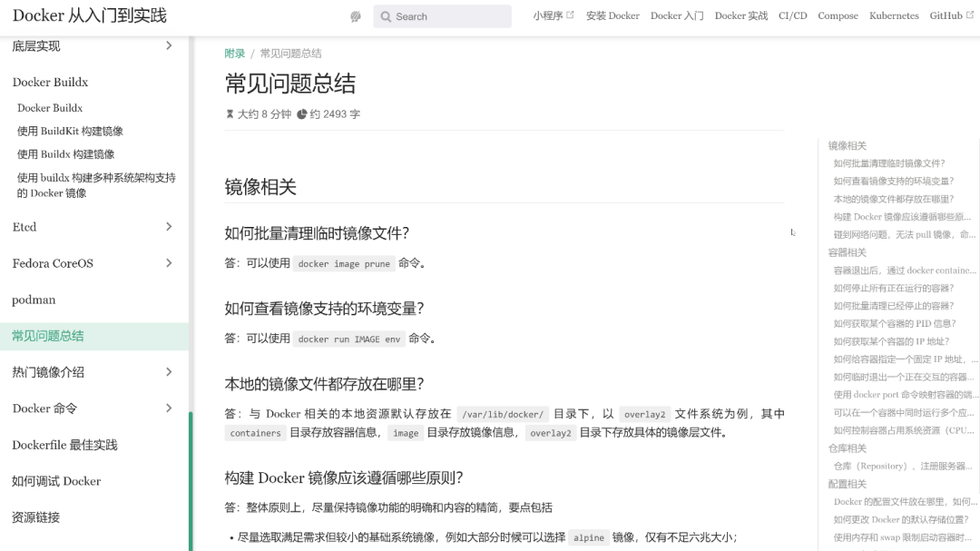Click the reading time hourglass icon
This screenshot has height=551, width=980.
[230, 114]
